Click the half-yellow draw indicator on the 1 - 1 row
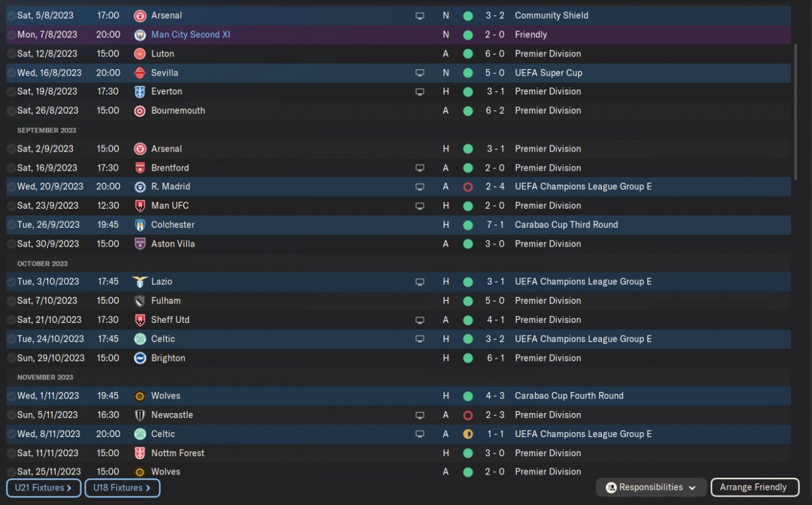The width and height of the screenshot is (812, 505). (468, 435)
